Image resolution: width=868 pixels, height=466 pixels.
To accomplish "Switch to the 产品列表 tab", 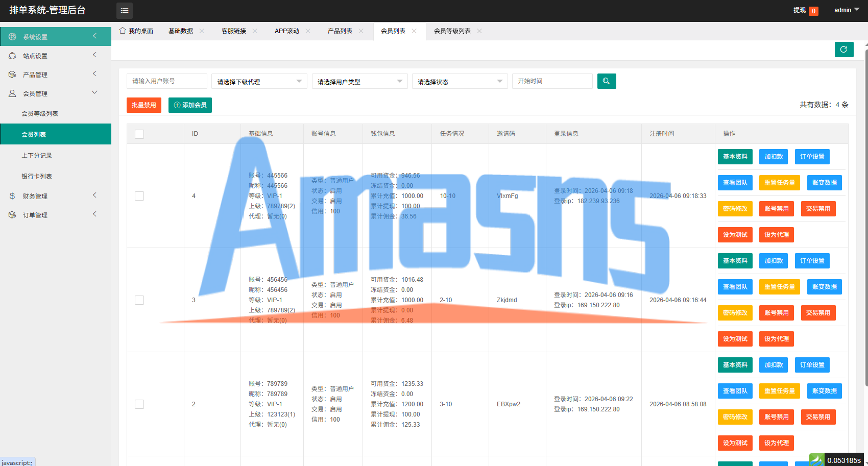I will (x=340, y=31).
